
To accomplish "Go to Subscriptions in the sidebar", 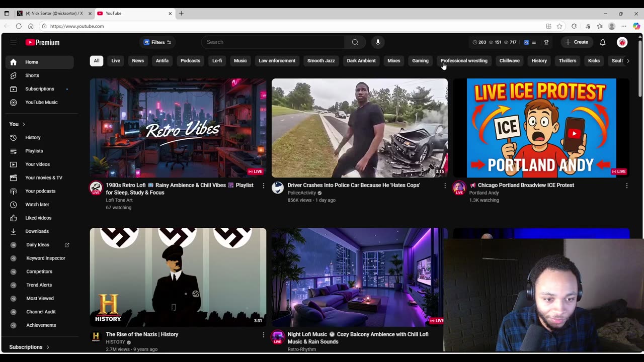I will pyautogui.click(x=40, y=89).
